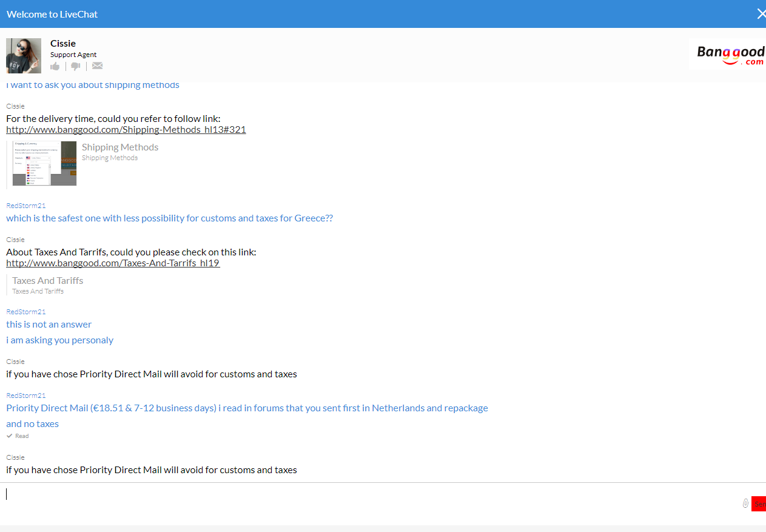
Task: Click the agent name Cissie in header
Action: [x=63, y=44]
